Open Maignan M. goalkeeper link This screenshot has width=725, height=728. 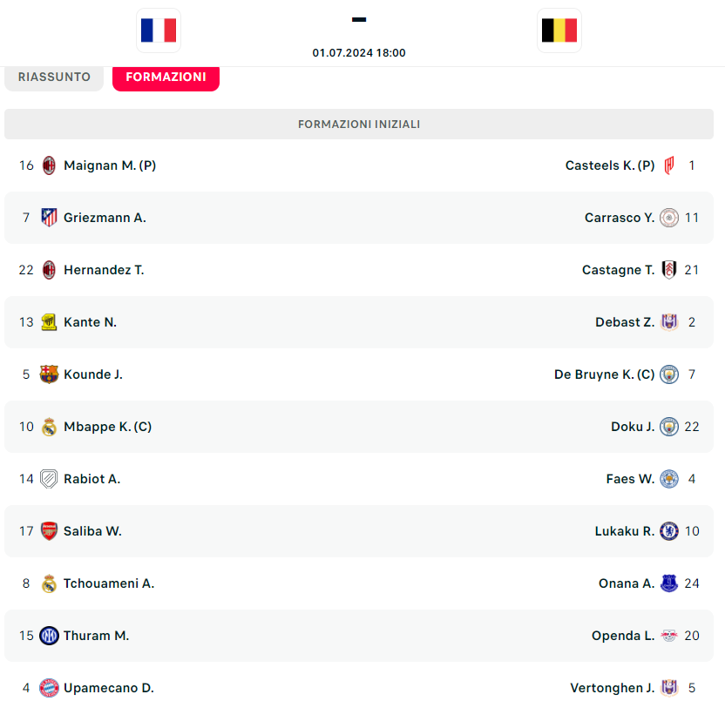pos(110,165)
